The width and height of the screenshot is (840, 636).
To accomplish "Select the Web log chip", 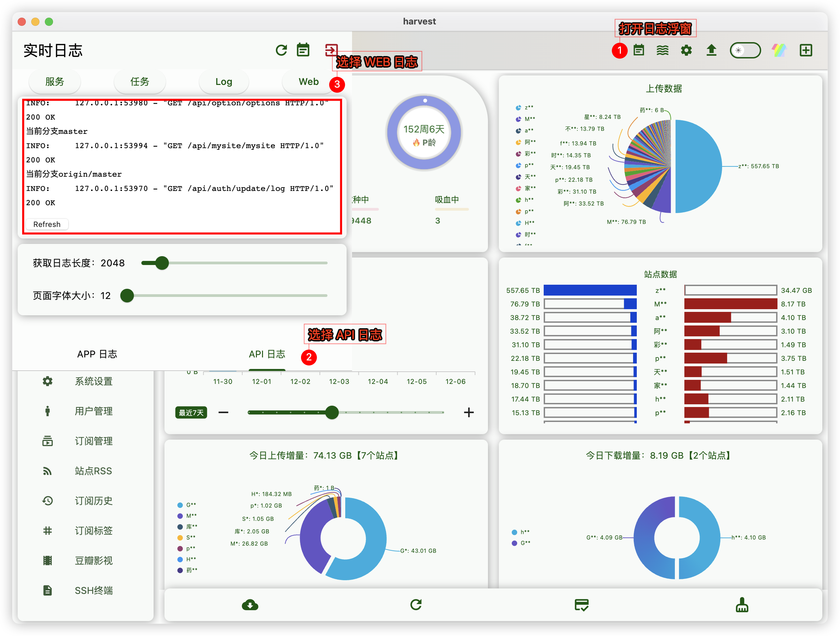I will click(x=308, y=82).
